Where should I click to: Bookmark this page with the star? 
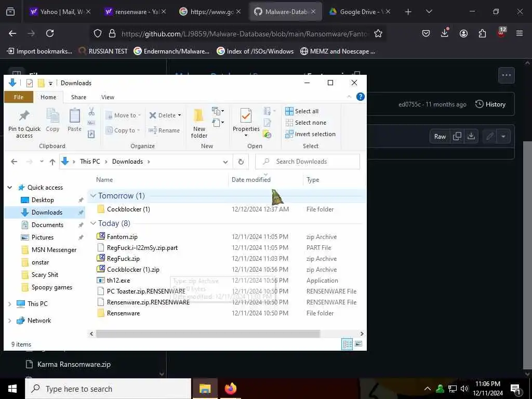378,33
